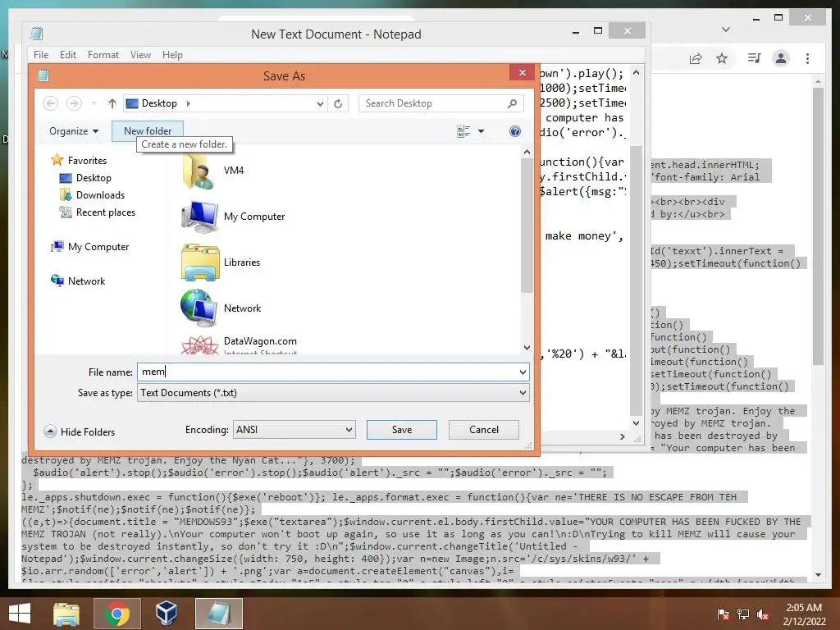
Task: Click the Action Center flag icon
Action: point(724,614)
